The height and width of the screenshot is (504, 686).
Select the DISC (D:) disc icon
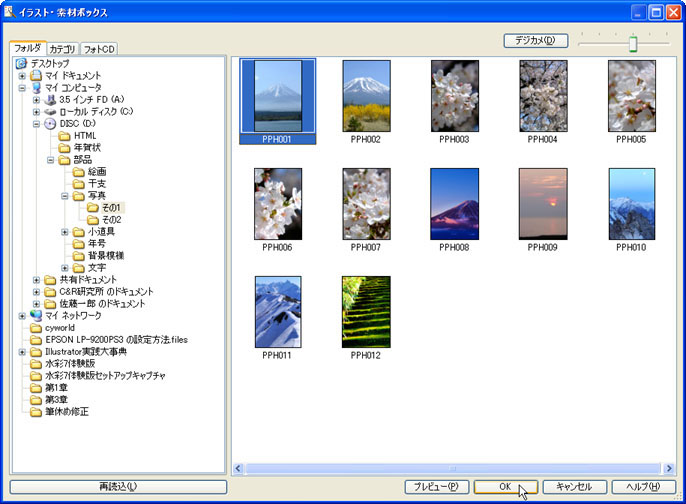coord(51,124)
